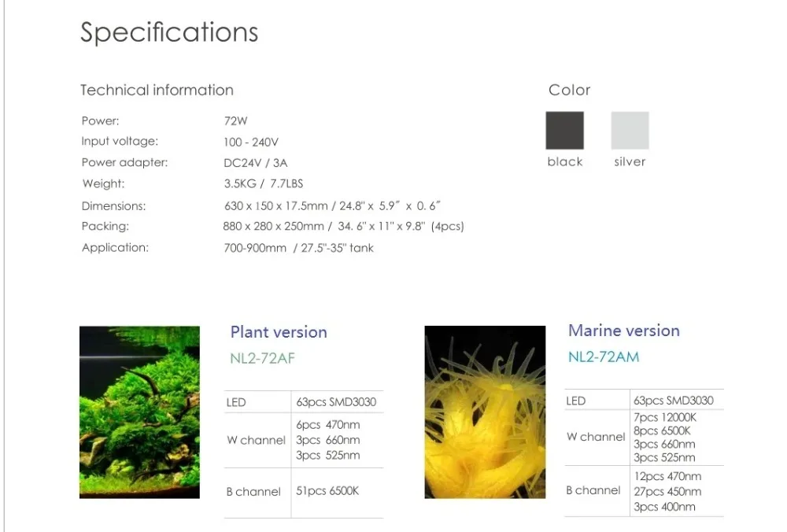Select the "Packing:" label

[105, 227]
